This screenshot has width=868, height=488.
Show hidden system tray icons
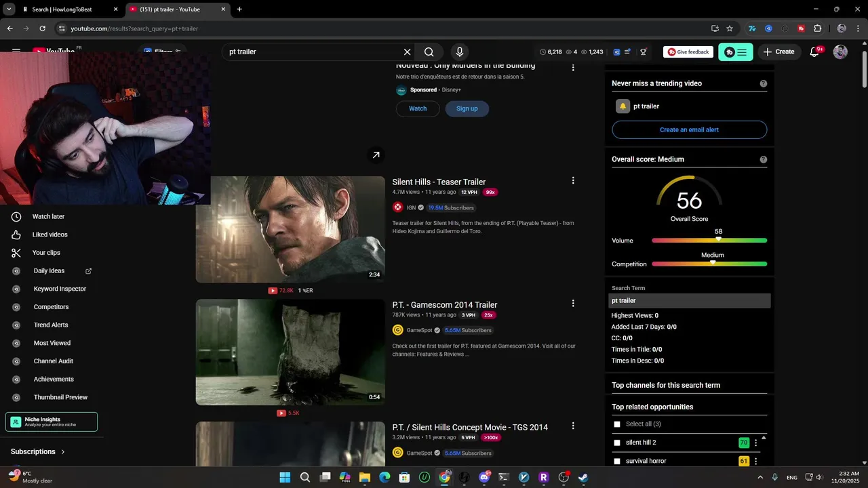[x=759, y=477]
